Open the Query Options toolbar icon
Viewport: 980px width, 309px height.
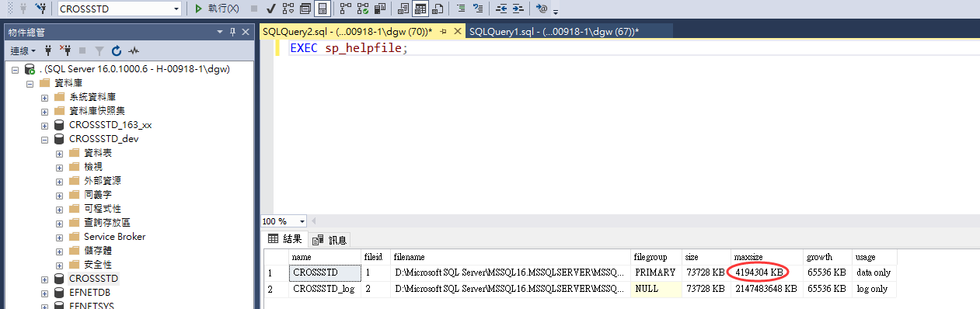pyautogui.click(x=305, y=9)
